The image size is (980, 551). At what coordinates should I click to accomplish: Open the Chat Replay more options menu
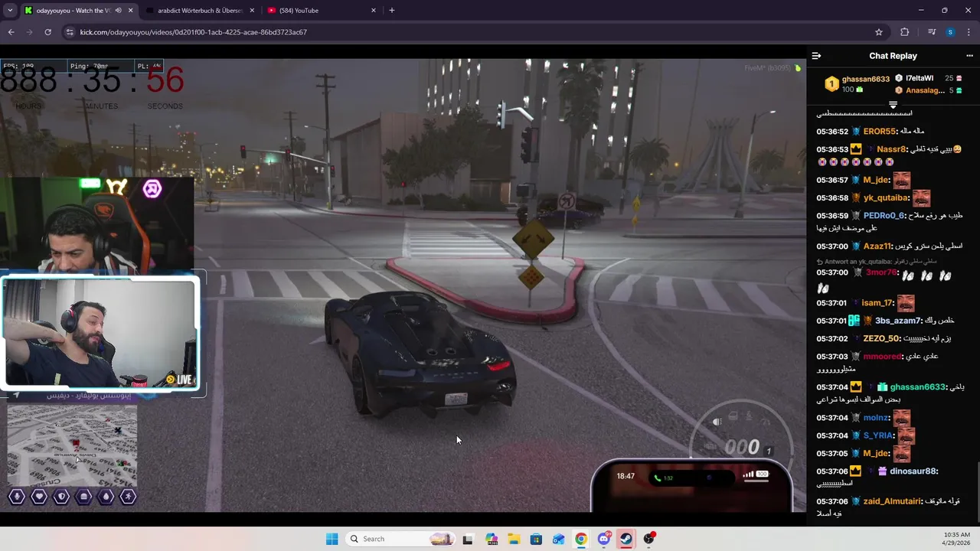(x=969, y=56)
